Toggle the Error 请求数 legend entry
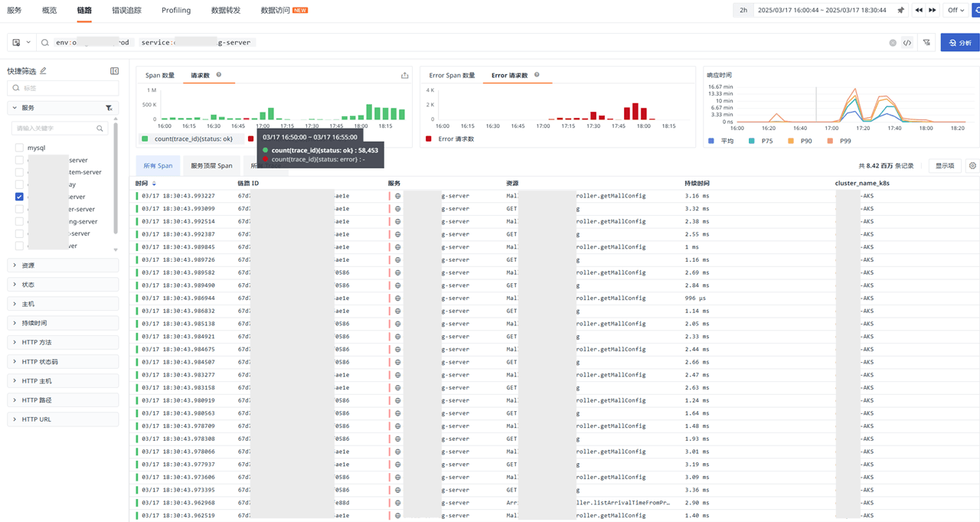 tap(450, 139)
